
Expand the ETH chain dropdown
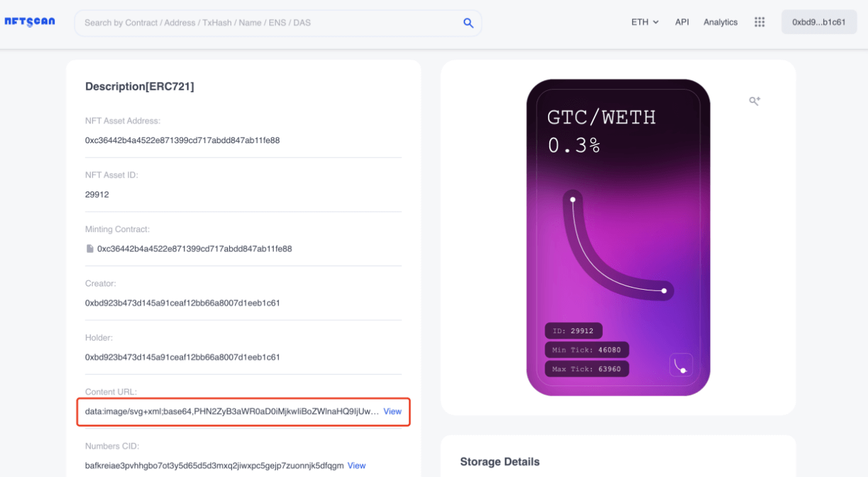[645, 22]
